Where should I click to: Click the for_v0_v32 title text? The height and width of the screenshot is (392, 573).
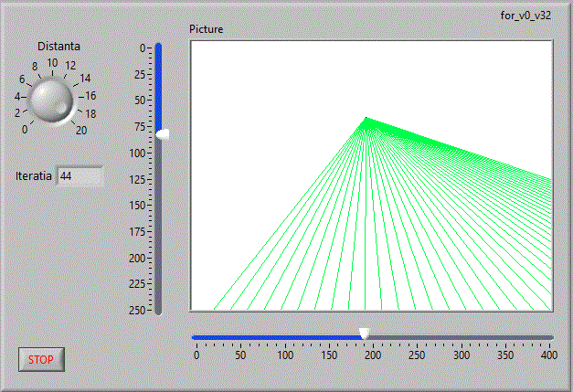pos(525,15)
